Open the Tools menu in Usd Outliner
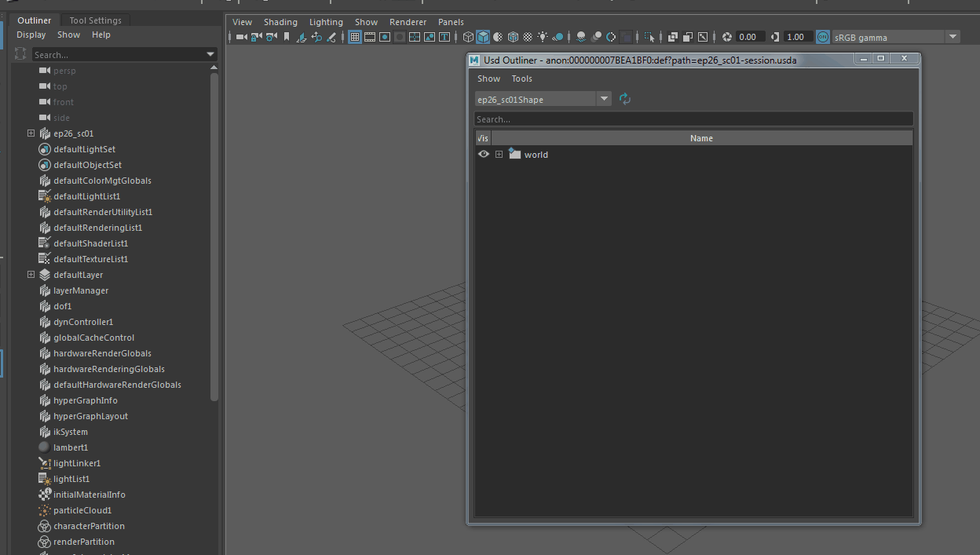Image resolution: width=980 pixels, height=555 pixels. (x=521, y=79)
